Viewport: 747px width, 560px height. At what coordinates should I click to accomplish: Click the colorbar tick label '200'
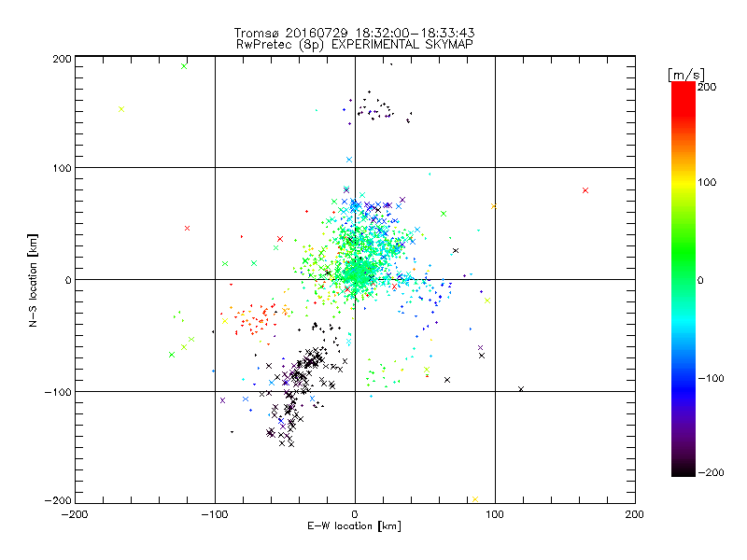pyautogui.click(x=707, y=87)
